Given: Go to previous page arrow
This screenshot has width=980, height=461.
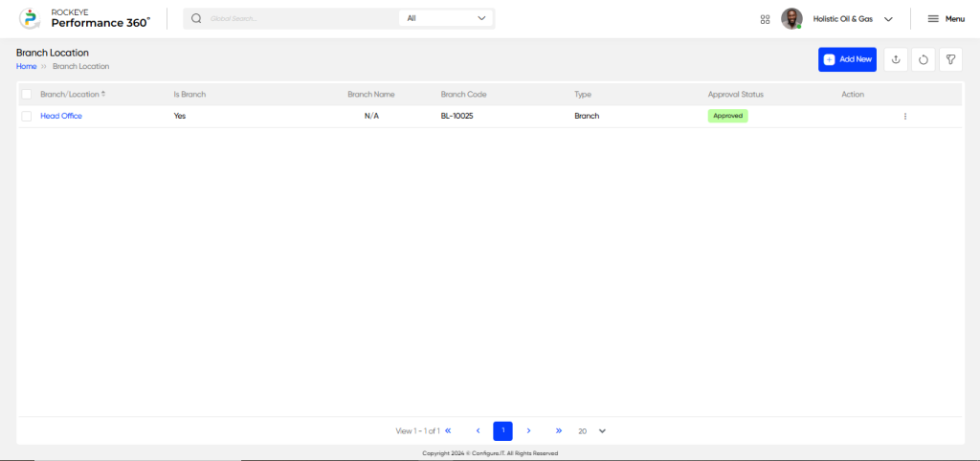Looking at the screenshot, I should click(479, 431).
